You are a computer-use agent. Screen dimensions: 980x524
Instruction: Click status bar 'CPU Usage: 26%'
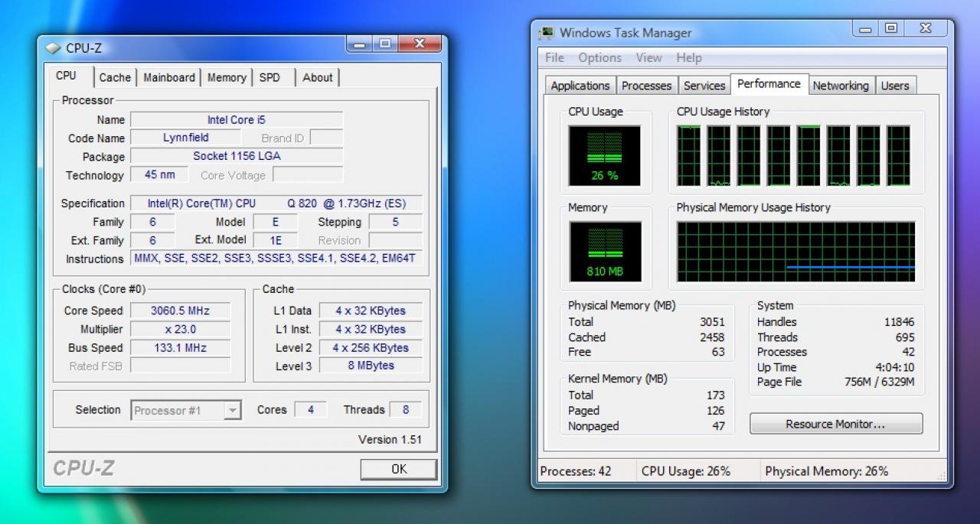point(686,471)
